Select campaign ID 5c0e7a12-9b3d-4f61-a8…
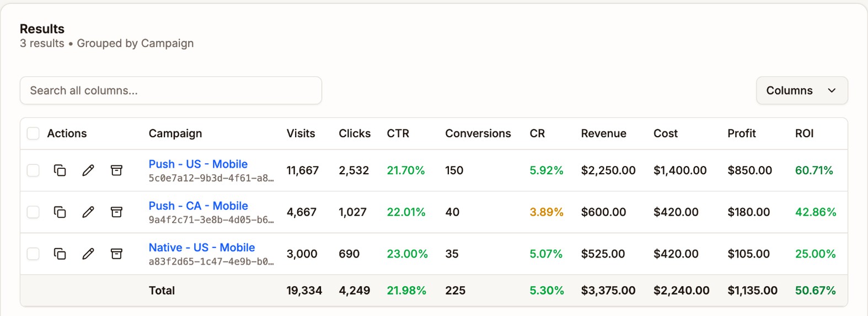Screen dimensions: 868x316 (211, 178)
